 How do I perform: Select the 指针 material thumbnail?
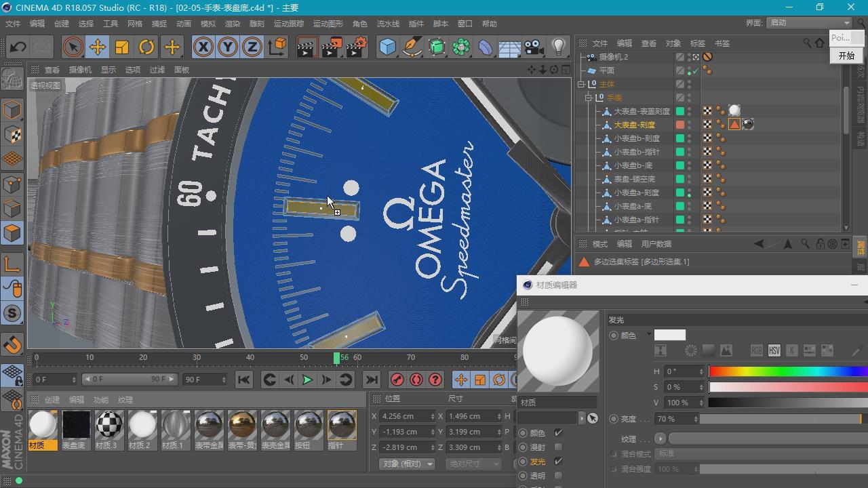point(342,430)
